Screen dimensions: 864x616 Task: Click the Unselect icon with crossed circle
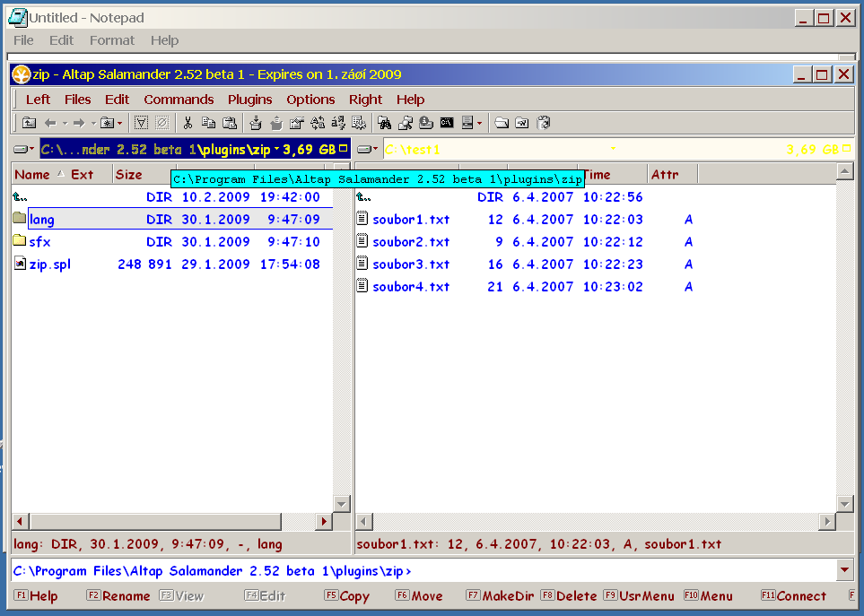(162, 123)
